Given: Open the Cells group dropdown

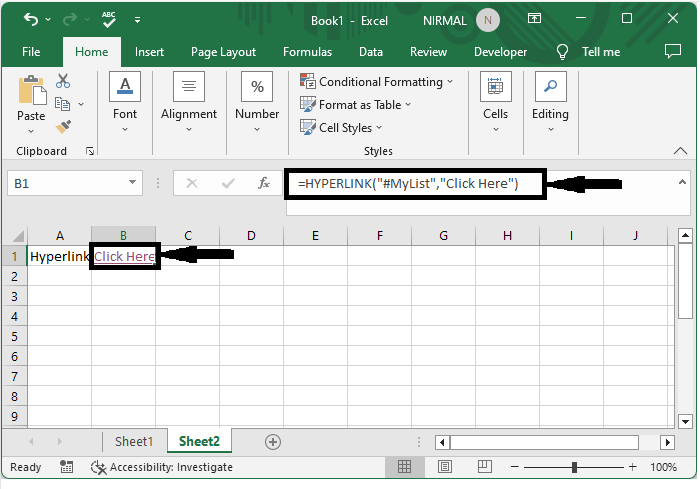Looking at the screenshot, I should pos(496,102).
